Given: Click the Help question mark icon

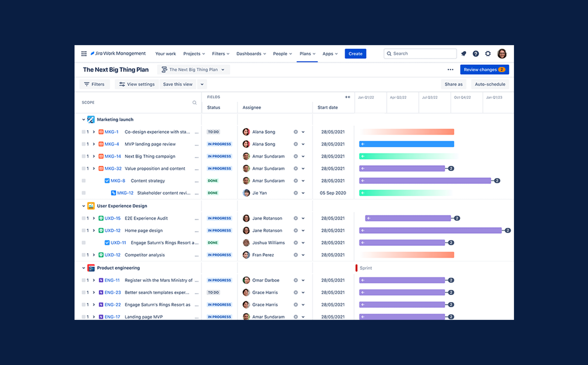Looking at the screenshot, I should [x=476, y=53].
